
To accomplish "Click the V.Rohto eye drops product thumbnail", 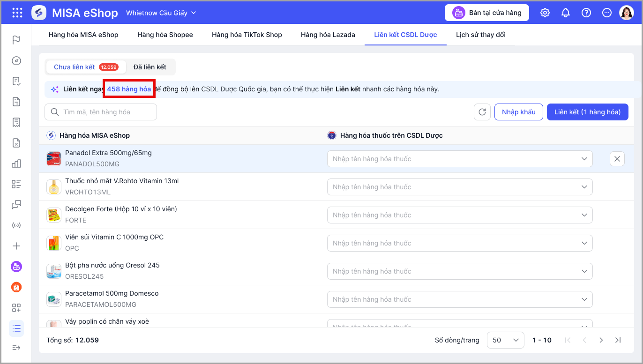I will [54, 187].
